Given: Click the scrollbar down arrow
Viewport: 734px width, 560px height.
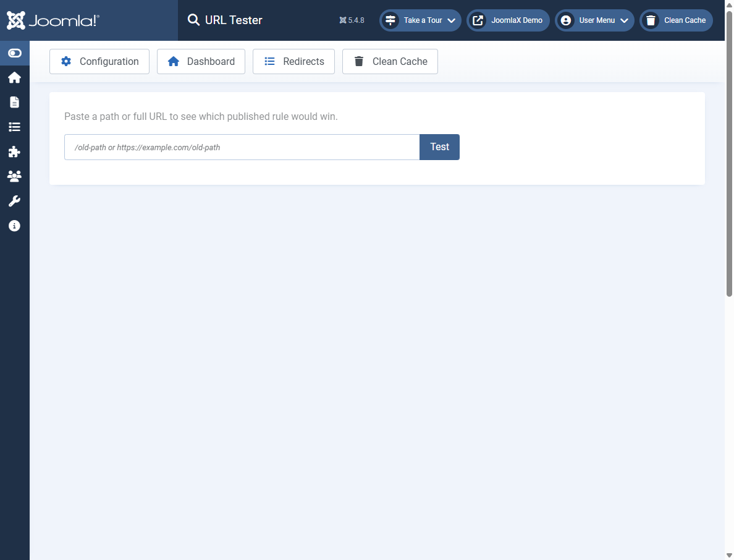Looking at the screenshot, I should [729, 555].
